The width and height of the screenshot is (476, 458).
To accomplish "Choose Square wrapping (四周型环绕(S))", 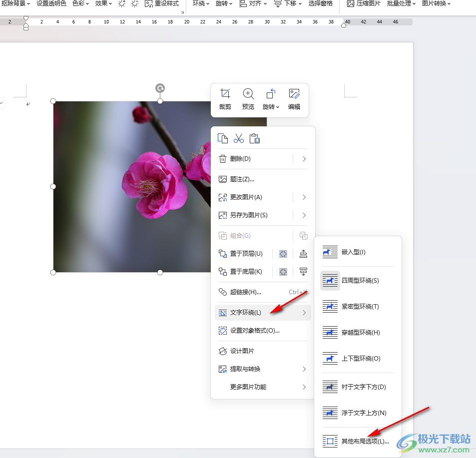I will point(358,281).
